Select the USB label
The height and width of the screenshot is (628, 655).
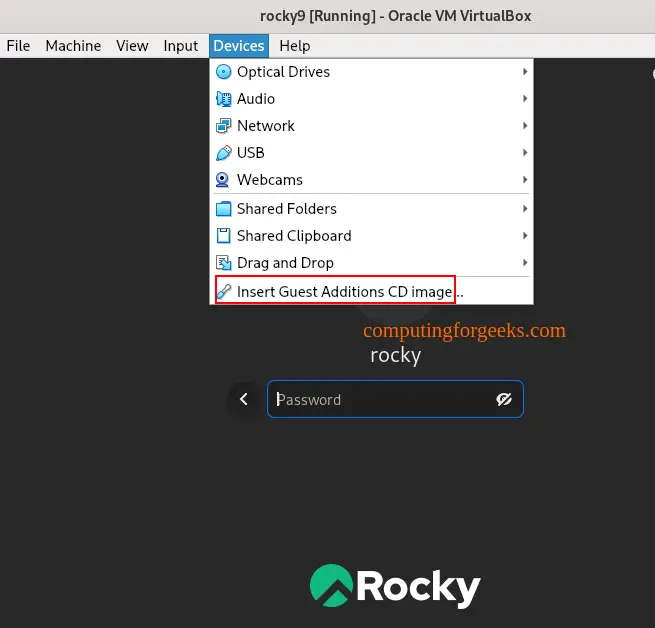click(251, 153)
